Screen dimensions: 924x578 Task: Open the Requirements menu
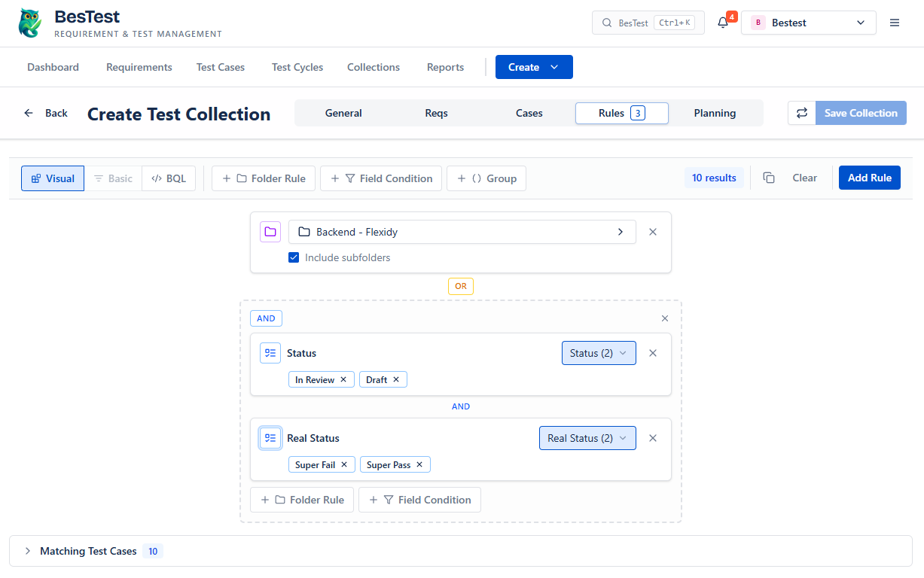pyautogui.click(x=139, y=67)
